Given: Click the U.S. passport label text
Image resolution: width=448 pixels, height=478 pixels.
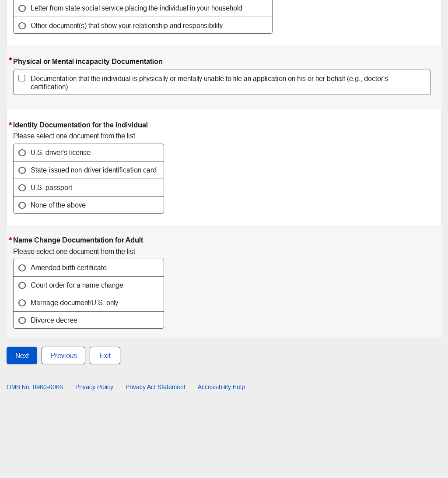Looking at the screenshot, I should point(51,188).
